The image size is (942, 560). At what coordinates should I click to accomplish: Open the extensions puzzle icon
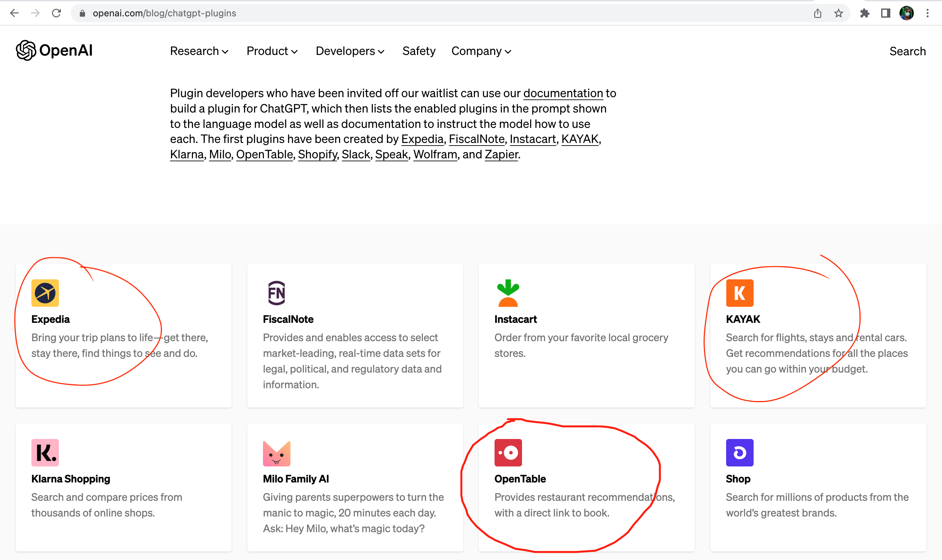865,14
